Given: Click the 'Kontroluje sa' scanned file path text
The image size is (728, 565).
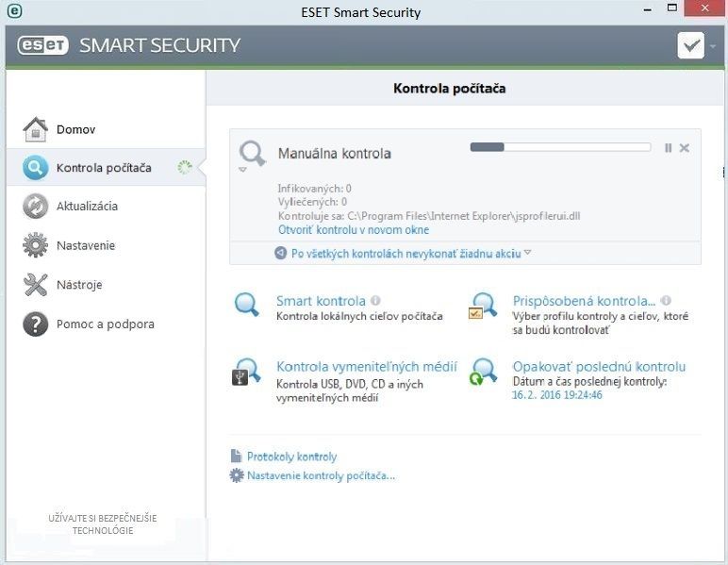Looking at the screenshot, I should (x=429, y=216).
